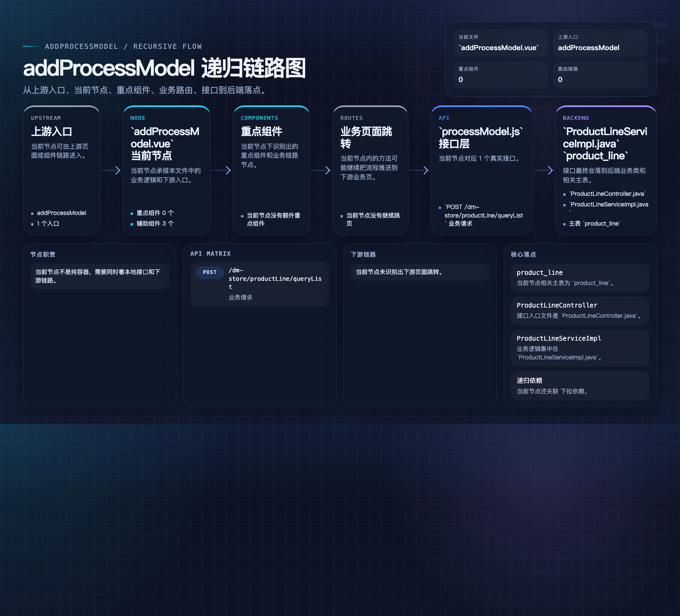Click `ProductLineController.java` bullet in the BACKEND card

pos(608,194)
